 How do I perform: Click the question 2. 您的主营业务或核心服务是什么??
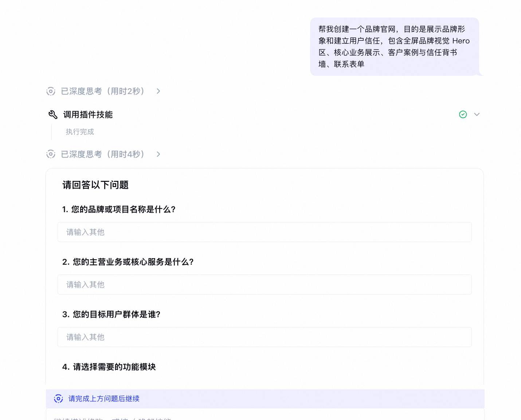pos(128,262)
